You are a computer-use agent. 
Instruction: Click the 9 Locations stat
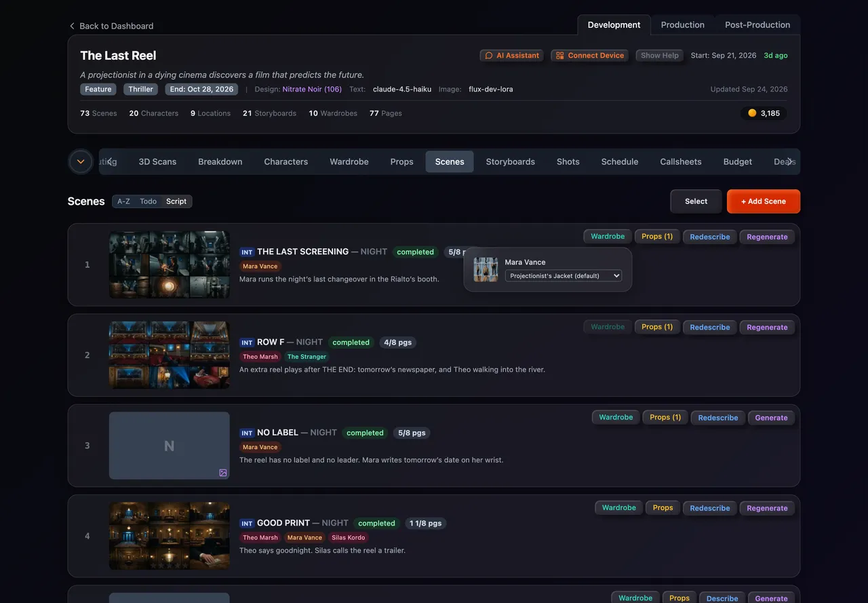(x=210, y=113)
